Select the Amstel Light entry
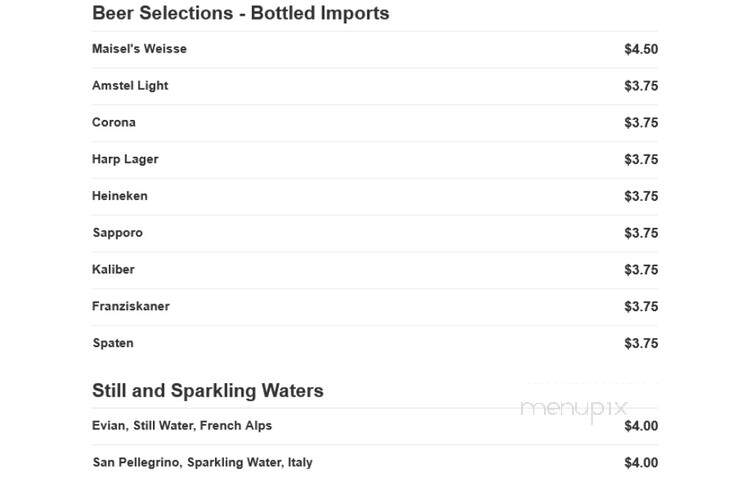Image resolution: width=753 pixels, height=491 pixels. tap(130, 86)
